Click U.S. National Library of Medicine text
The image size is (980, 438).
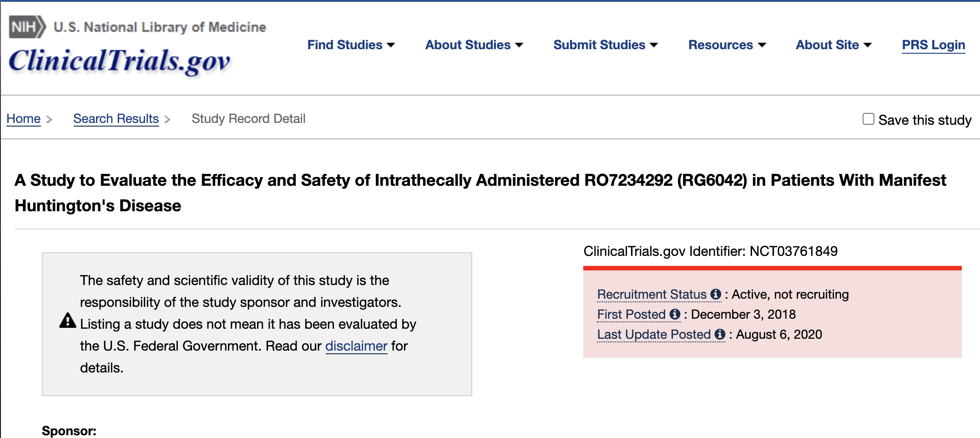pos(160,27)
